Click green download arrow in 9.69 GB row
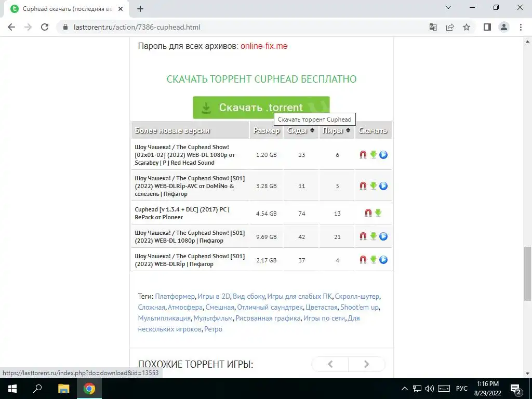532x399 pixels. pyautogui.click(x=373, y=236)
